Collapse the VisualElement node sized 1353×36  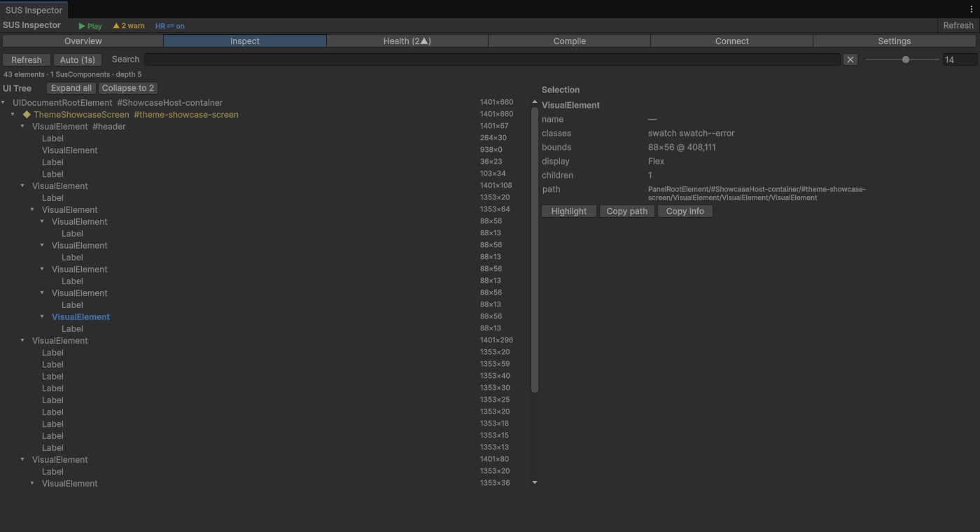tap(32, 483)
